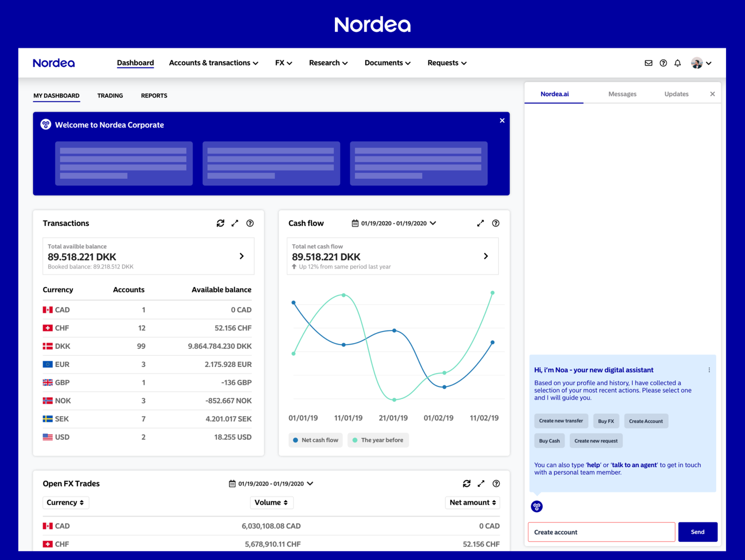Send the chat message

(698, 532)
